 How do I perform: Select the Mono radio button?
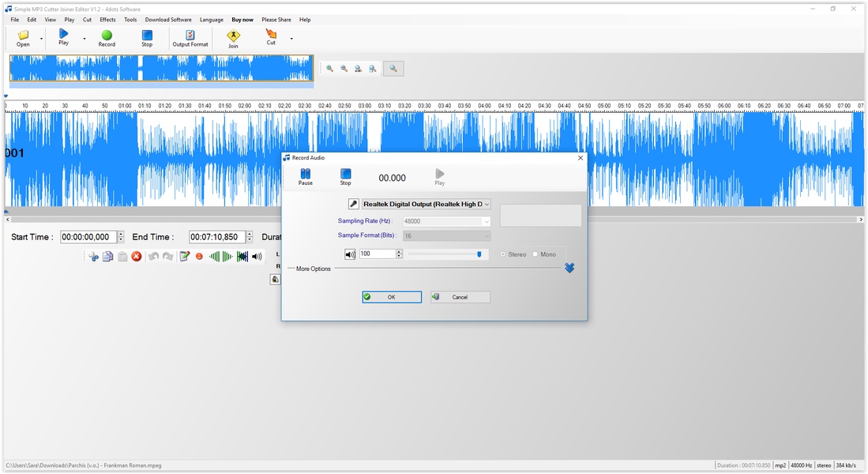click(x=535, y=254)
